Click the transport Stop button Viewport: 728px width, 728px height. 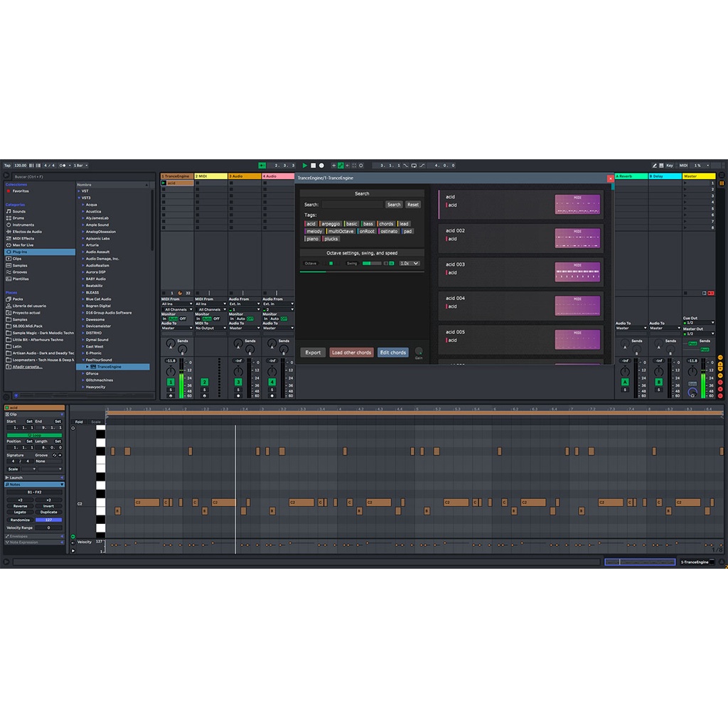click(x=313, y=166)
